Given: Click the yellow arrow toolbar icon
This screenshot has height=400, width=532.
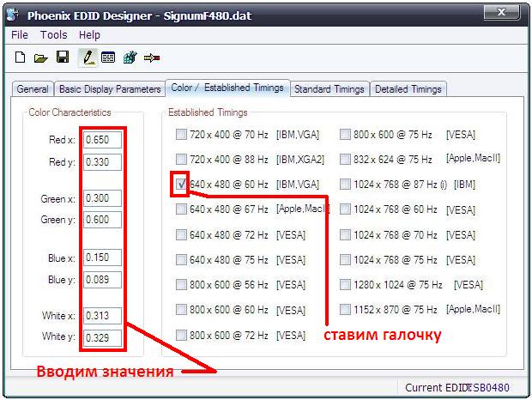Looking at the screenshot, I should pyautogui.click(x=153, y=58).
